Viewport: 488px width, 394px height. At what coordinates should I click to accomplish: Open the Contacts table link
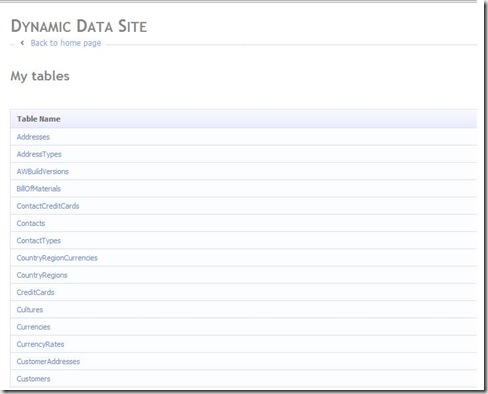point(31,223)
